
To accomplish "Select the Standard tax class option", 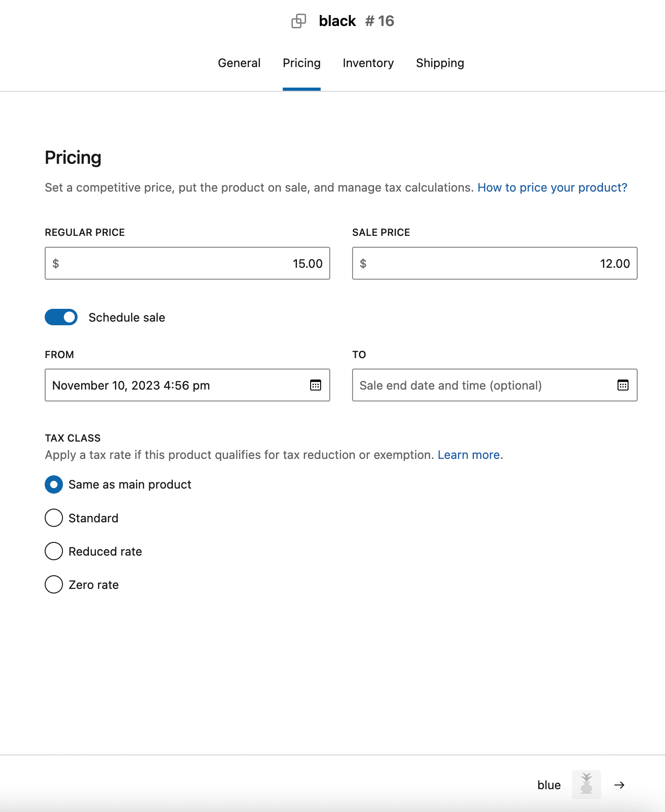I will 53,518.
